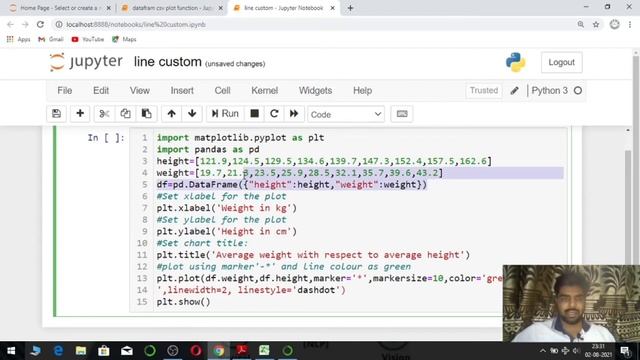Click the Python logo in header
This screenshot has width=640, height=360.
click(516, 62)
